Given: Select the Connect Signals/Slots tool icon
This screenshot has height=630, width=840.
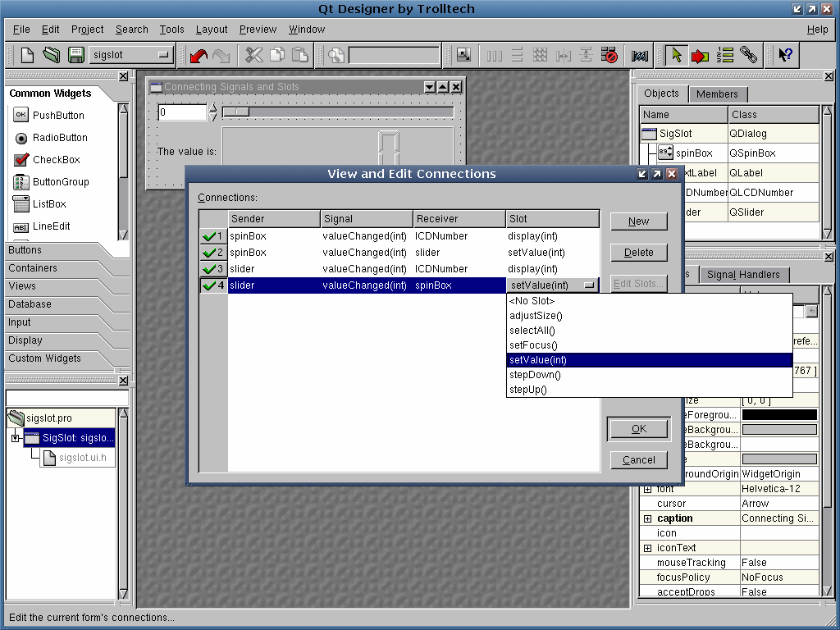Looking at the screenshot, I should pos(700,55).
